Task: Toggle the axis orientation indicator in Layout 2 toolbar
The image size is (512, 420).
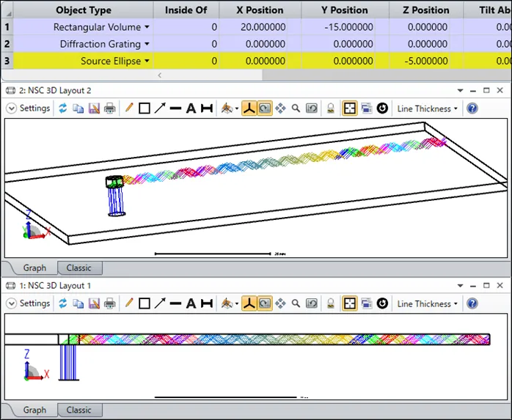Action: pos(249,108)
